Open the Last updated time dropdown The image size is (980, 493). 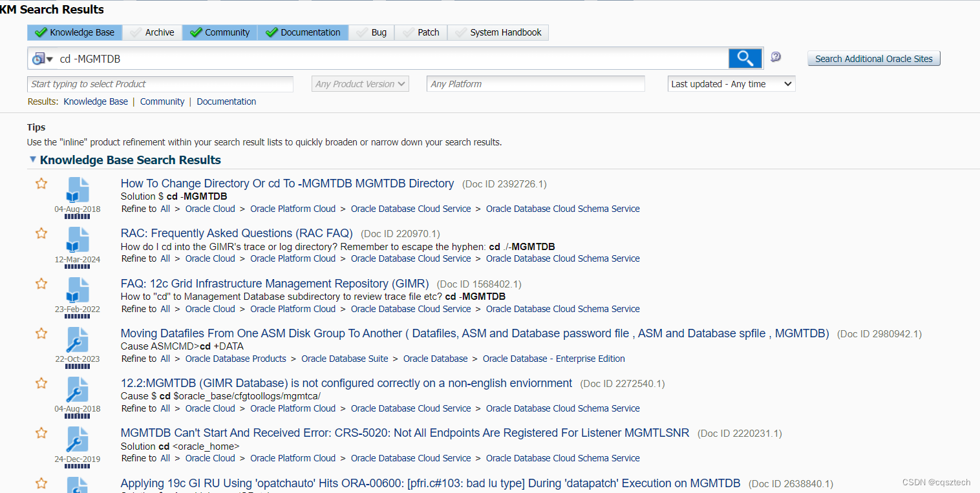click(731, 84)
